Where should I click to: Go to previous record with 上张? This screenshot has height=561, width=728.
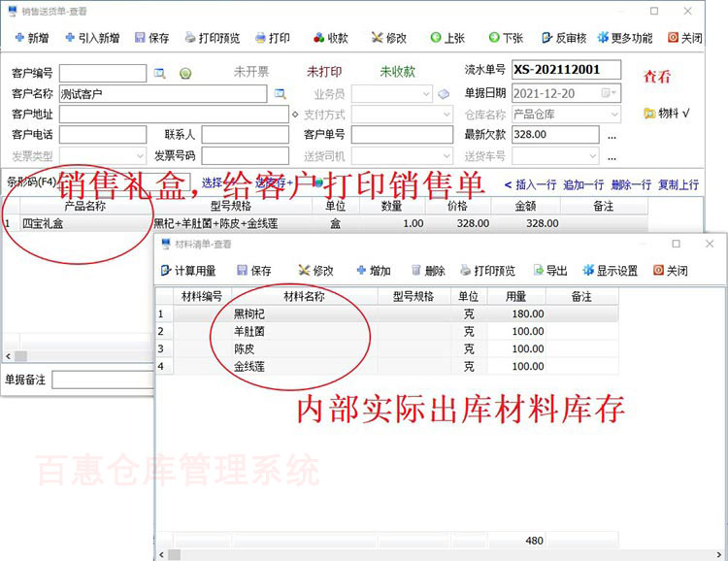pos(447,38)
